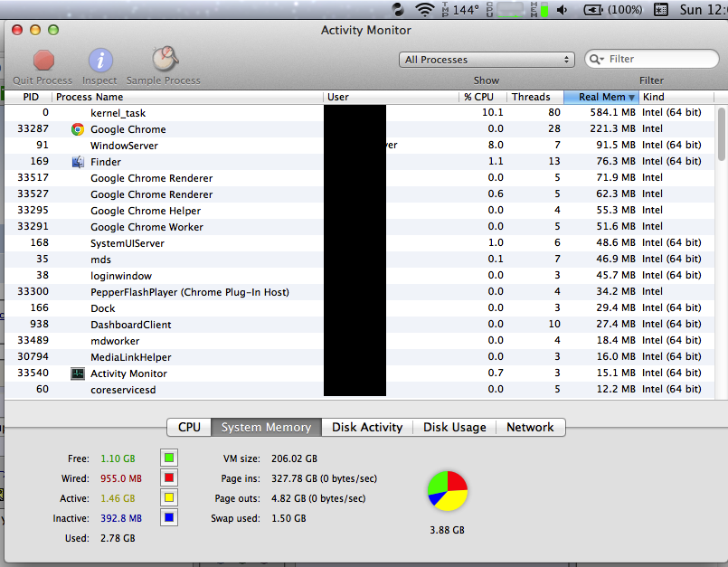Screen dimensions: 728x567
Task: Select the WindowServer process row
Action: coord(359,146)
